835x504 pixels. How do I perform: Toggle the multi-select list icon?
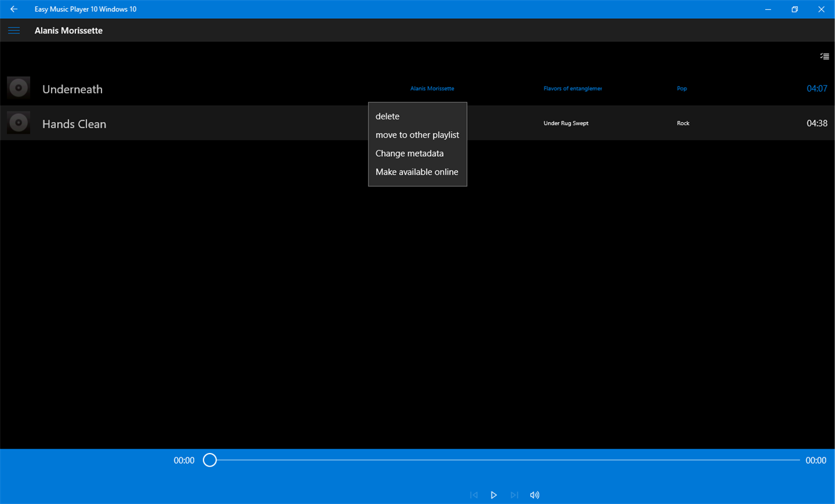pos(824,57)
